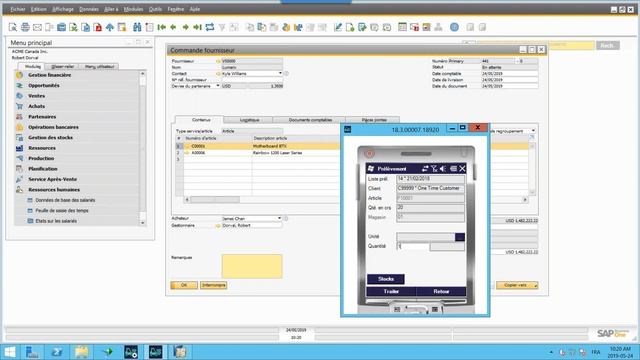Close the Prélèvement screen with X icon
Viewport: 640px width, 360px height.
pyautogui.click(x=462, y=169)
